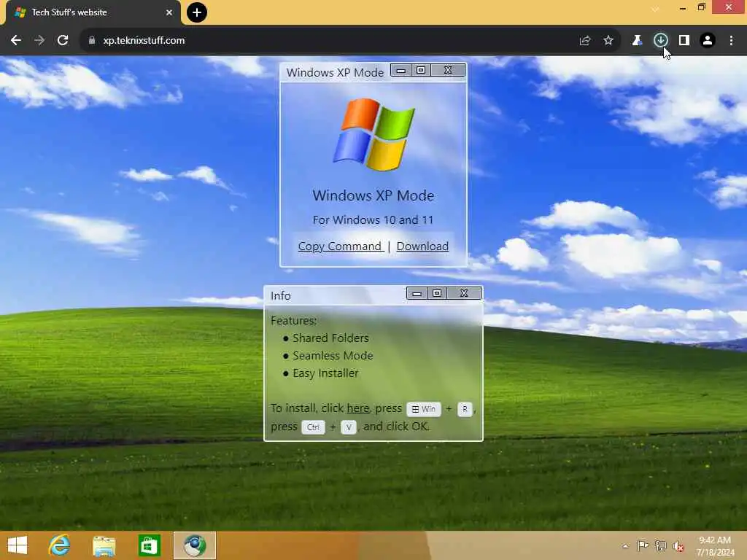Open the Windows Store taskbar icon
Screen dimensions: 747x560
149,545
